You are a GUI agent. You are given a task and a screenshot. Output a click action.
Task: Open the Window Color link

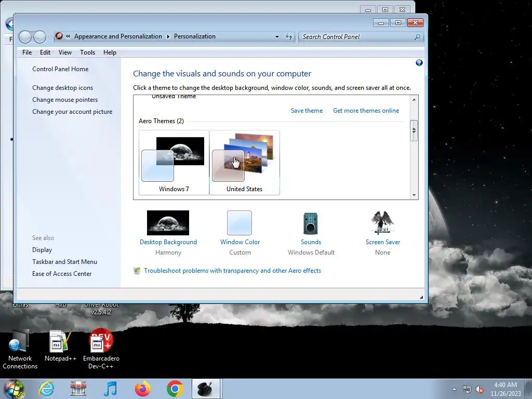(240, 242)
